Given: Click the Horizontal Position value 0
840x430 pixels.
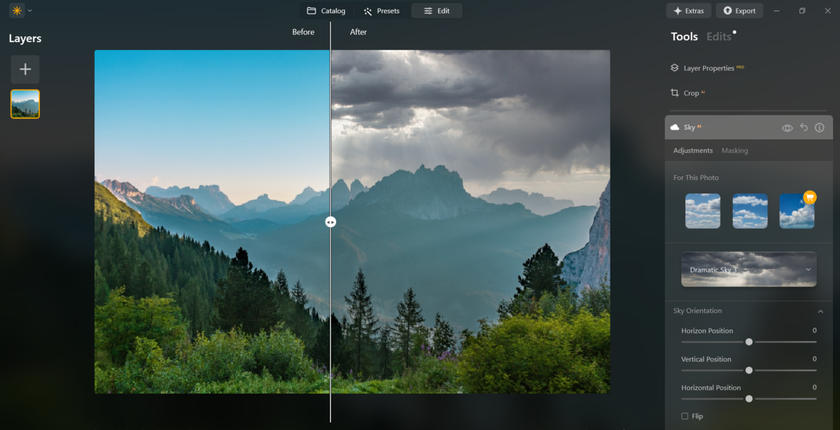Looking at the screenshot, I should coord(814,387).
